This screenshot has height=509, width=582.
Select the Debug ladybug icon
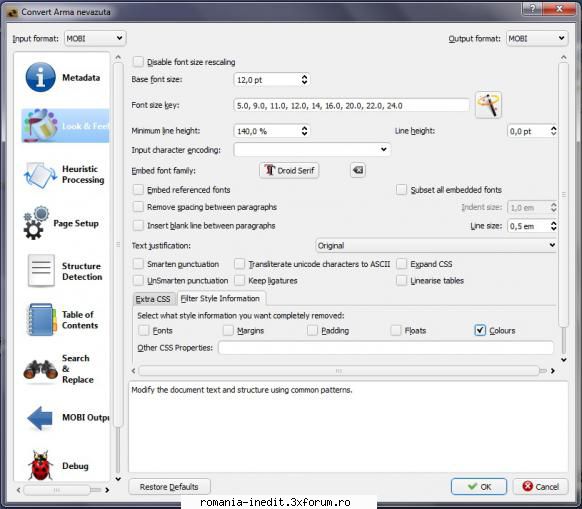40,466
